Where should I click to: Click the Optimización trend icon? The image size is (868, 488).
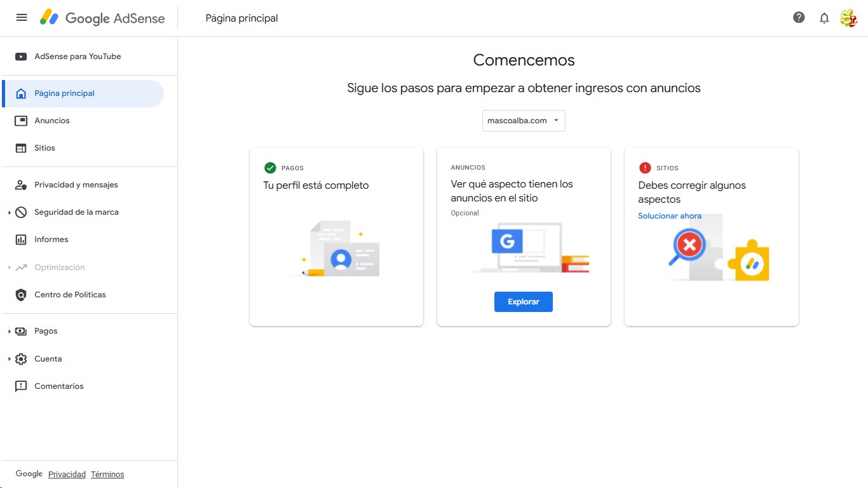21,268
